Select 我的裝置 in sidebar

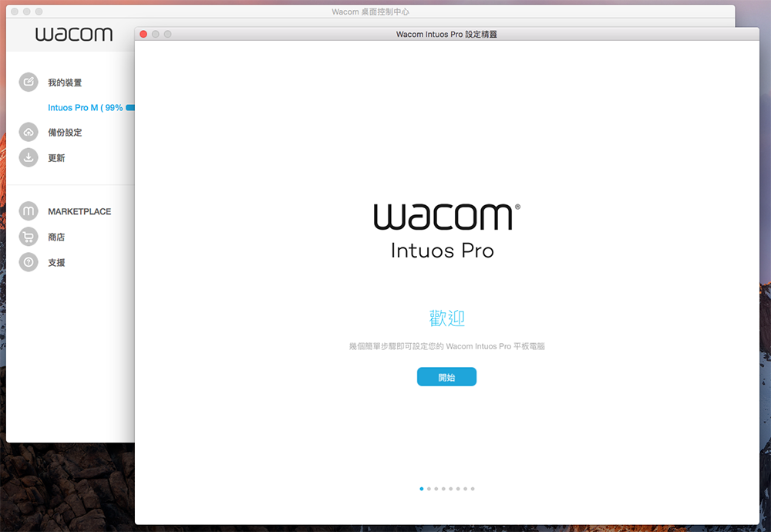coord(65,82)
